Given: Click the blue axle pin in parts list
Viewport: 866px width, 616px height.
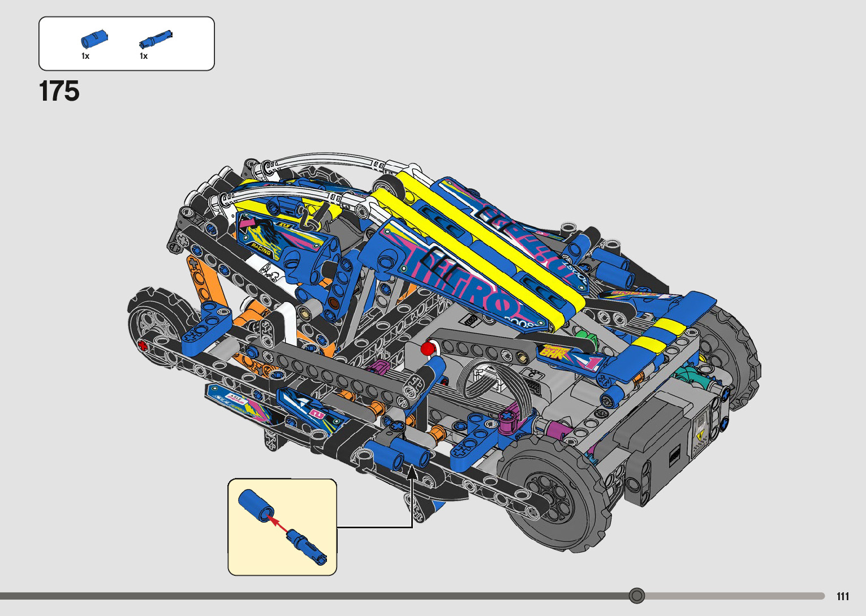Looking at the screenshot, I should coord(156,40).
